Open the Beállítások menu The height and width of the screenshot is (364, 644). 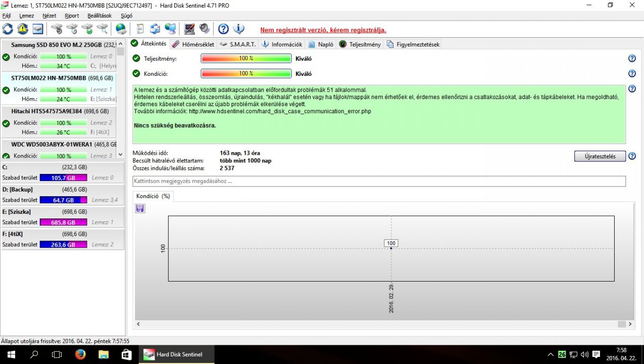click(x=100, y=16)
